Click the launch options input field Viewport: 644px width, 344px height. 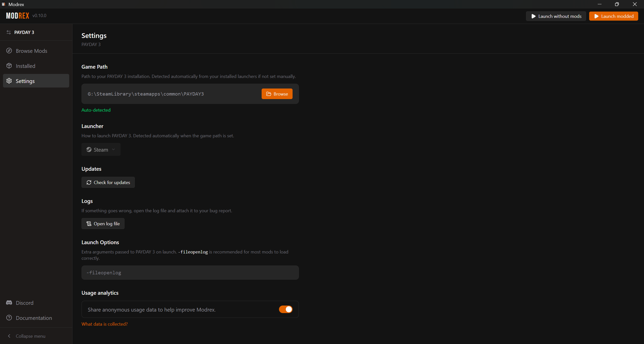(x=190, y=273)
